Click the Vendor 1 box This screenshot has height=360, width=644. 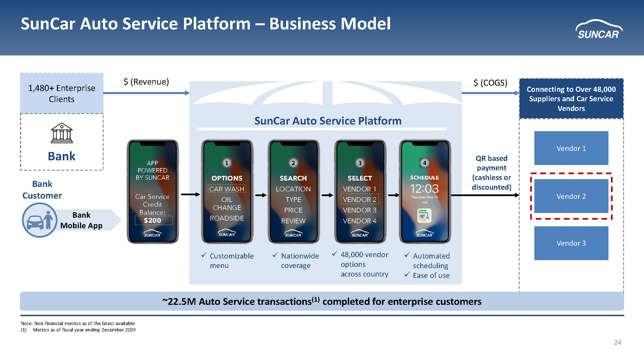[571, 148]
